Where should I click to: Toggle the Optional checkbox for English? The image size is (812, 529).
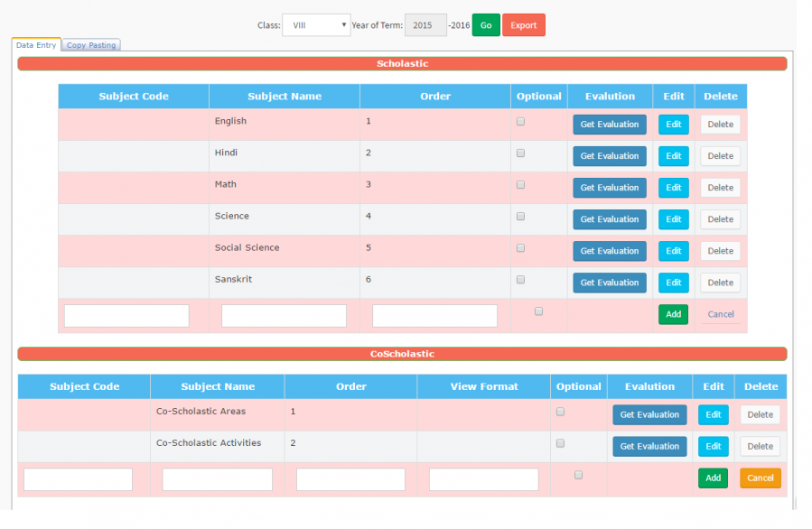point(520,121)
